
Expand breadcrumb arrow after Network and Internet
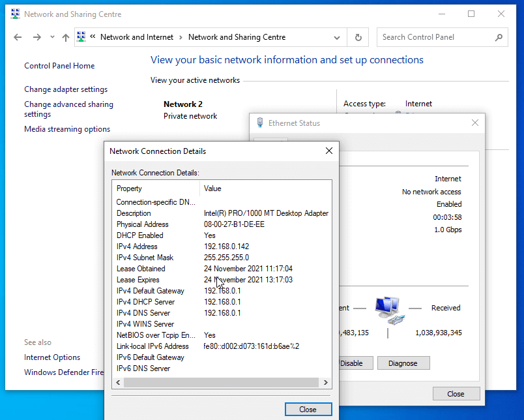tap(181, 38)
